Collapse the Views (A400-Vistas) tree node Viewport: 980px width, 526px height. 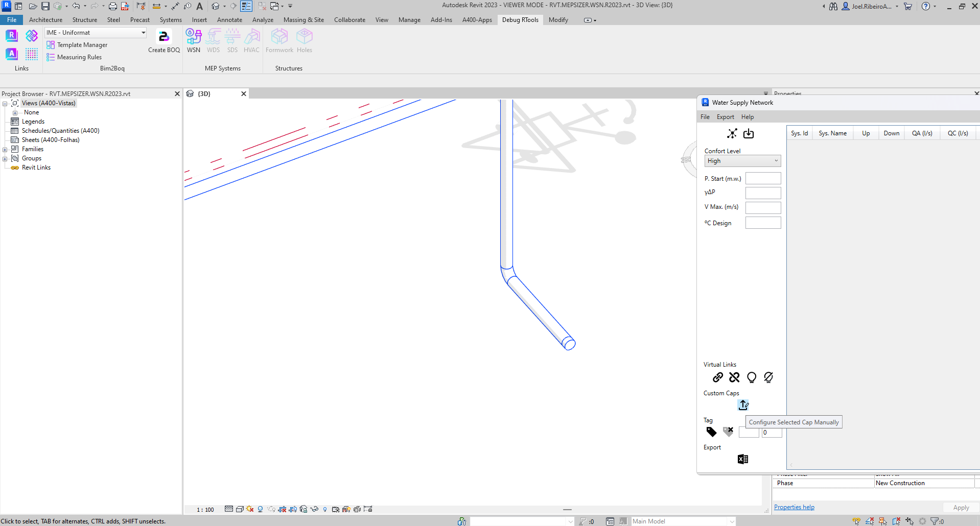5,104
